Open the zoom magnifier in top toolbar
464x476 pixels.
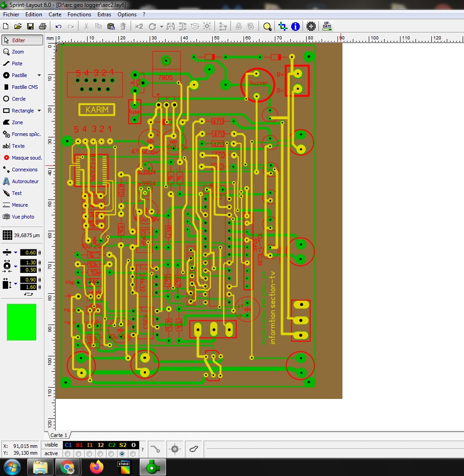267,27
